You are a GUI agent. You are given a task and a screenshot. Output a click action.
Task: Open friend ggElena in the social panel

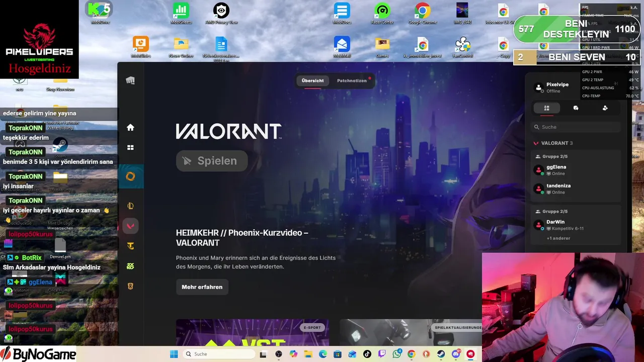coord(576,170)
